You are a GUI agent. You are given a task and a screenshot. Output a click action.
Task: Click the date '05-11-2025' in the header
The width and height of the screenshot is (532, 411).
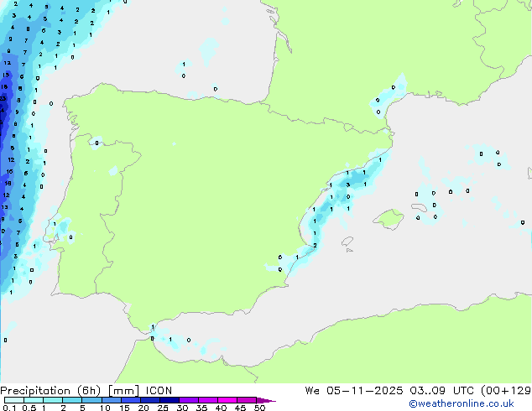click(365, 391)
